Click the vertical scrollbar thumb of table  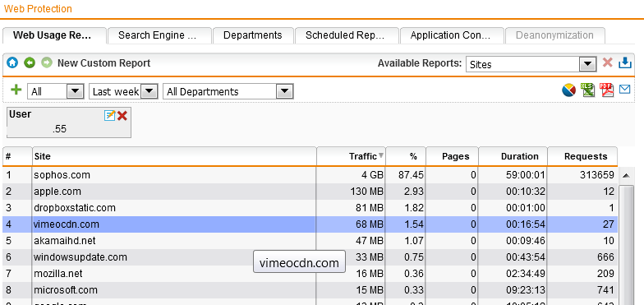(x=626, y=245)
